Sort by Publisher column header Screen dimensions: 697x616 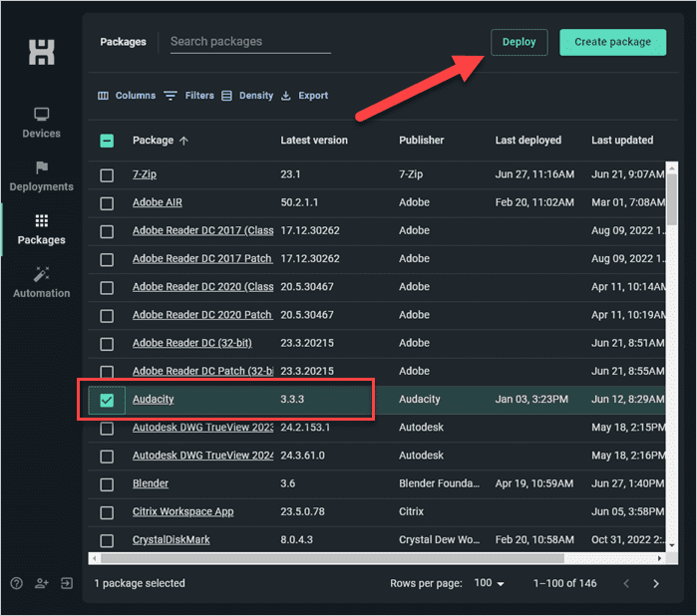click(x=422, y=140)
